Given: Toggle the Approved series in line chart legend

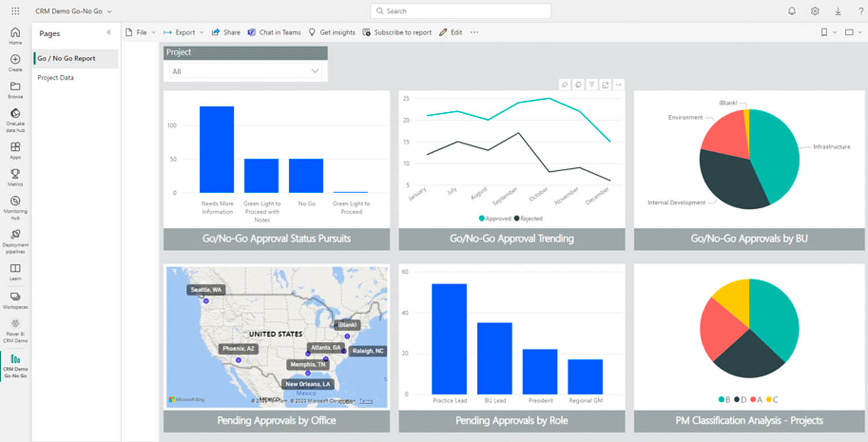Looking at the screenshot, I should click(495, 219).
